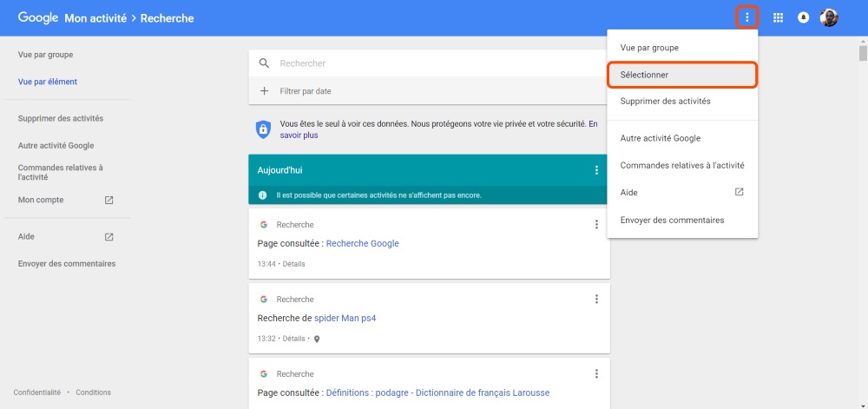The width and height of the screenshot is (868, 409).
Task: Open Détails for 13:32 entry
Action: (293, 339)
